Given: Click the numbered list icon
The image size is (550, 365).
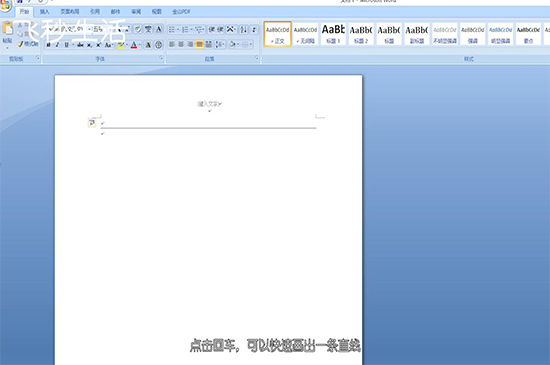Looking at the screenshot, I should pos(185,29).
